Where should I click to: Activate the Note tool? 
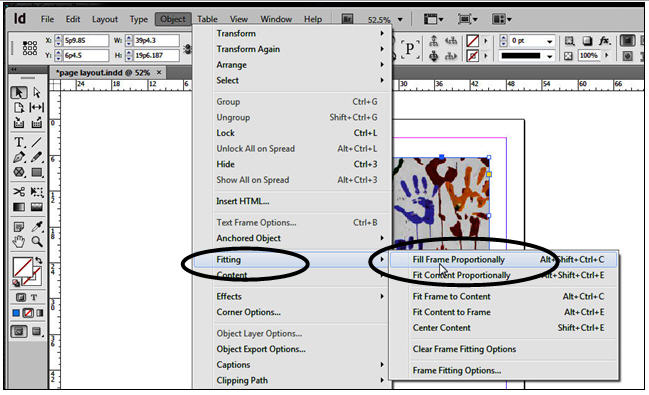pyautogui.click(x=19, y=226)
